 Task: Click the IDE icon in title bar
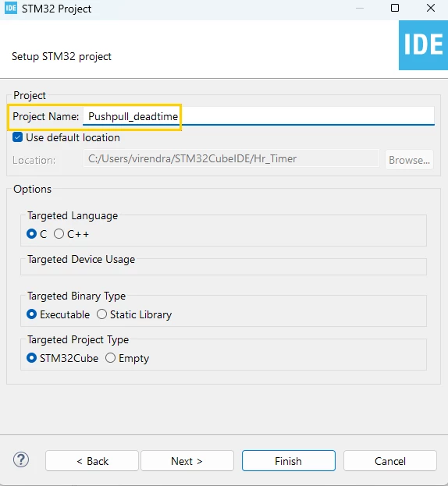11,8
